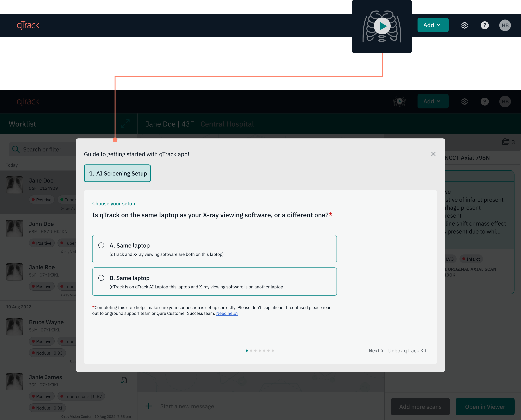Click Central Hospital in the patient header
521x420 pixels.
(227, 124)
